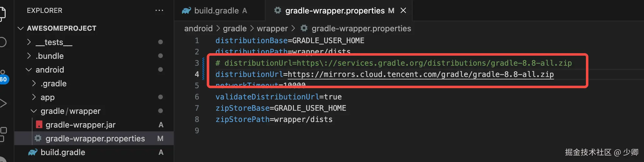
Task: Click gear icon beside gradle-wrapper.properties breadcrumb
Action: coord(304,28)
